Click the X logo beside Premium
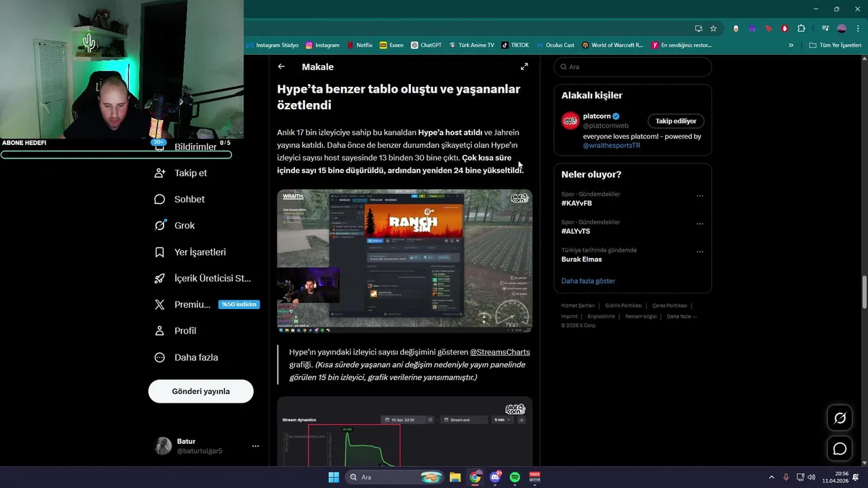Viewport: 868px width, 488px height. click(x=159, y=305)
